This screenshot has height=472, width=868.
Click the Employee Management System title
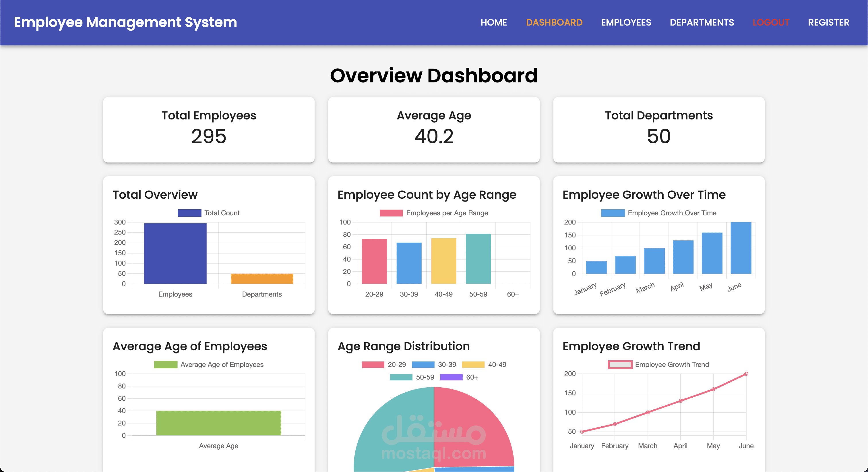click(125, 23)
